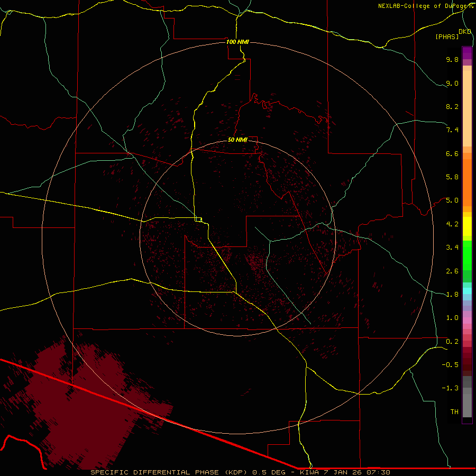Click the 1.0 colorbar scale value

pos(452,318)
